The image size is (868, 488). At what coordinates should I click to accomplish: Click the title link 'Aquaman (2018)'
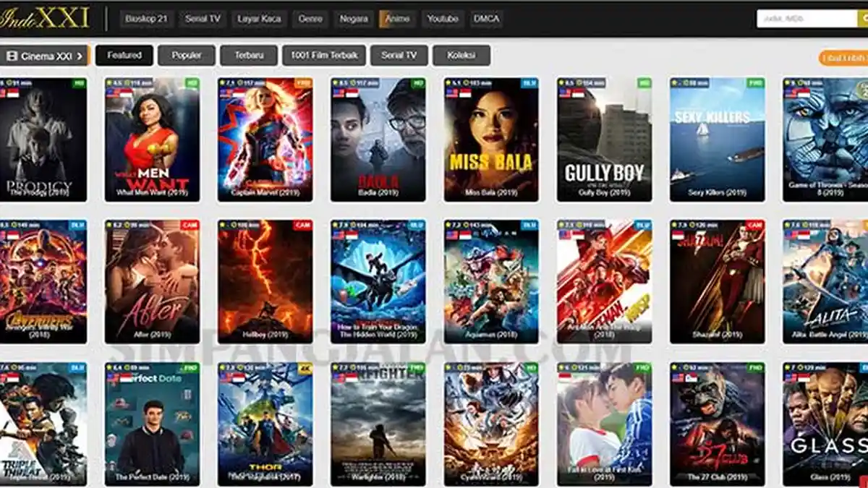pos(491,335)
